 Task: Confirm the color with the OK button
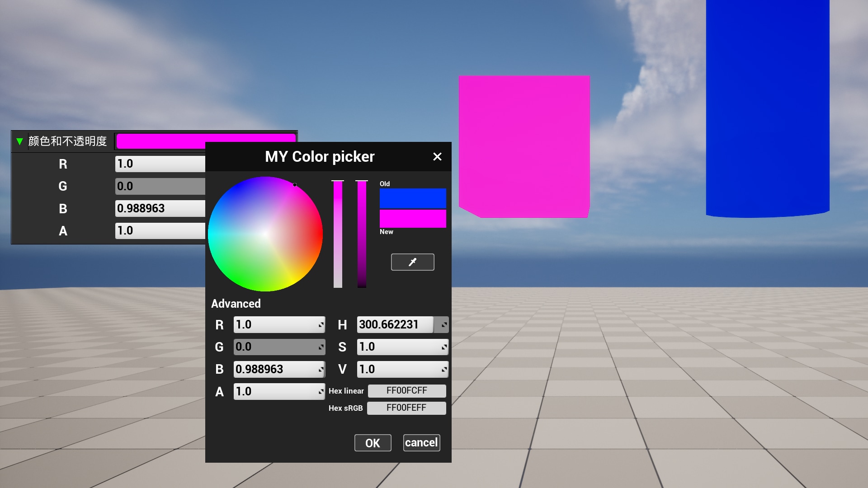(x=373, y=443)
